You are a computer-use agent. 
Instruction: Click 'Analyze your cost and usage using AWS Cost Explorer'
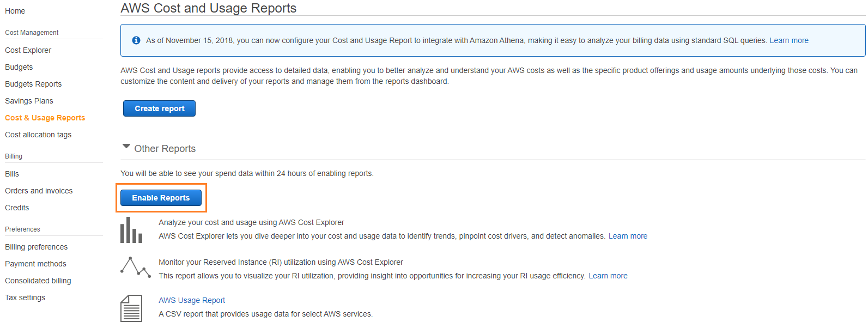tap(251, 222)
